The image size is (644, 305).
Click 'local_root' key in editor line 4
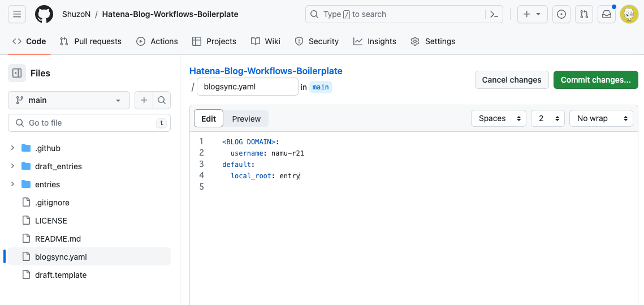[x=251, y=176]
